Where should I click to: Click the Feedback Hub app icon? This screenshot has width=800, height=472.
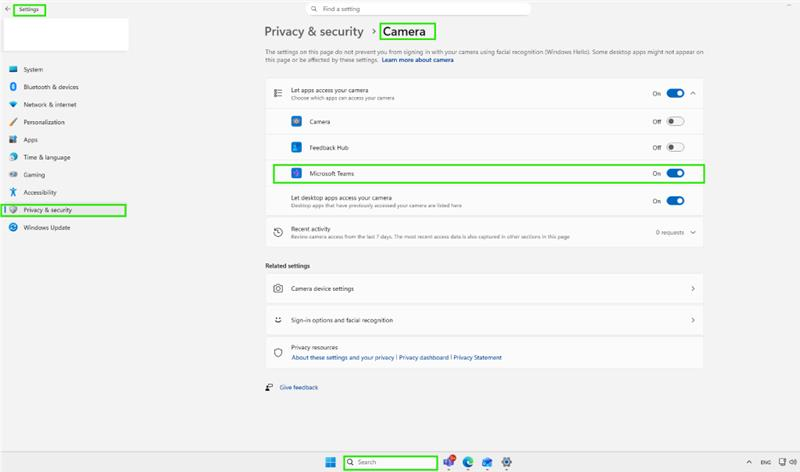tap(296, 147)
